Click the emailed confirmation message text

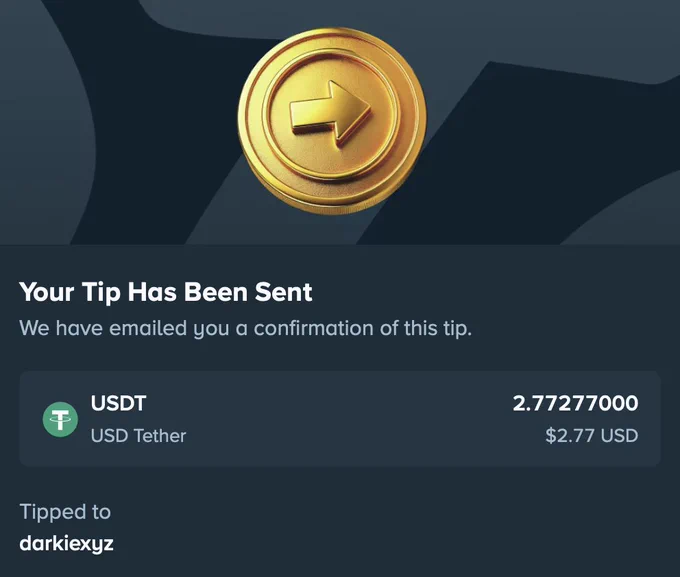coord(245,328)
